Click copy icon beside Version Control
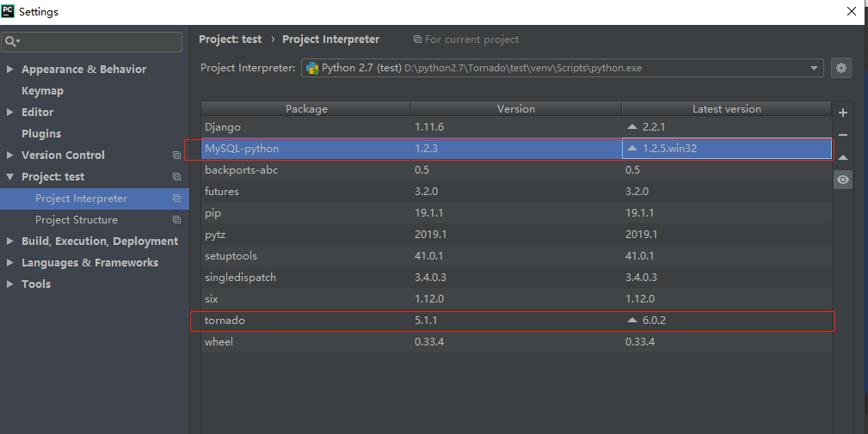Viewport: 868px width, 434px height. pyautogui.click(x=176, y=156)
